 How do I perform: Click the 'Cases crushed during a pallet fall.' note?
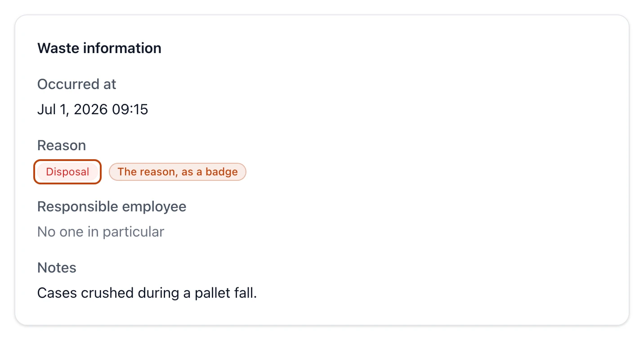[147, 293]
